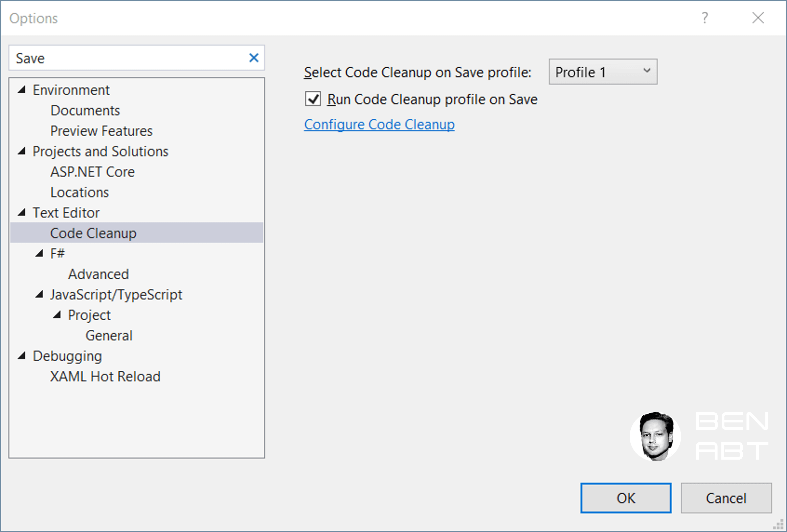Open the XAML Hot Reload settings

click(105, 376)
